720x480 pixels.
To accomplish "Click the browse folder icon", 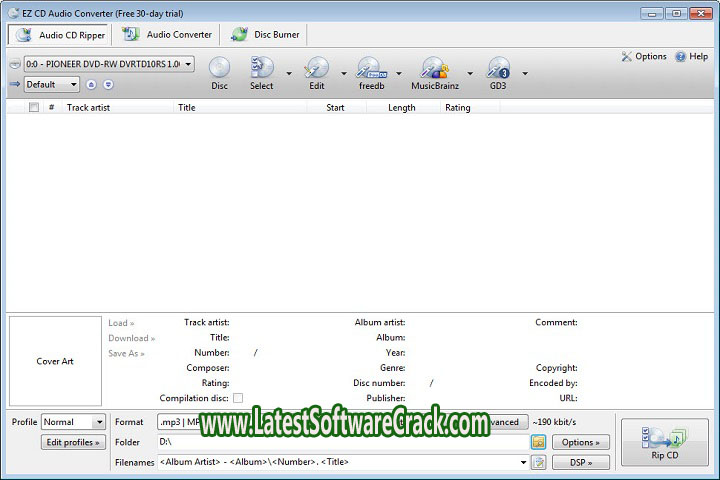I will [538, 442].
